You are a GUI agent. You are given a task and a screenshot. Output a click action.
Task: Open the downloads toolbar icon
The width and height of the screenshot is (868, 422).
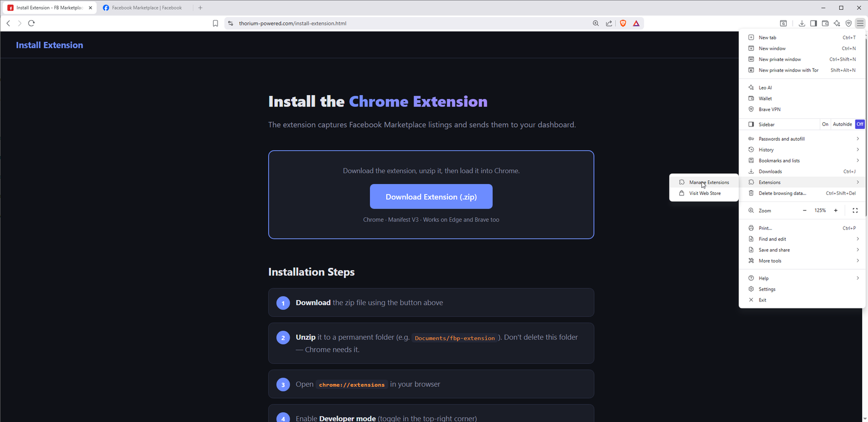click(802, 23)
